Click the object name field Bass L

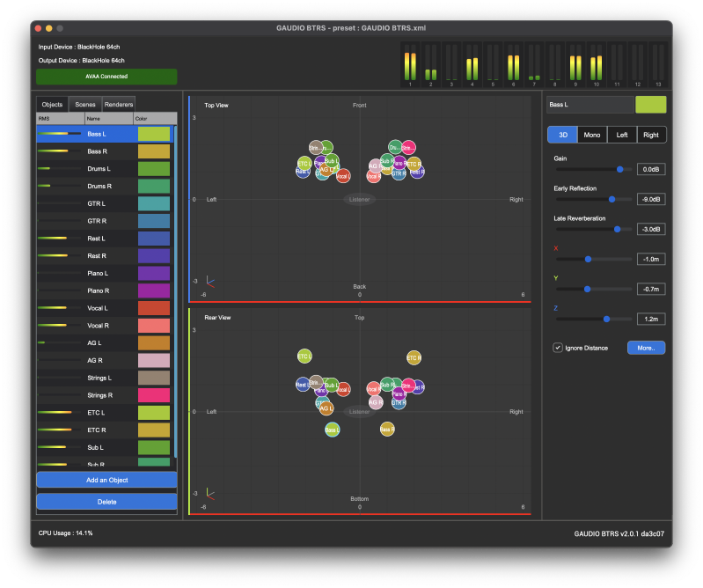(x=590, y=105)
